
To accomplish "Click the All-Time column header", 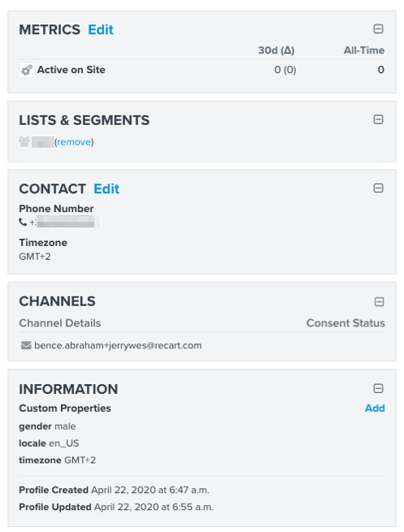I will click(x=364, y=50).
